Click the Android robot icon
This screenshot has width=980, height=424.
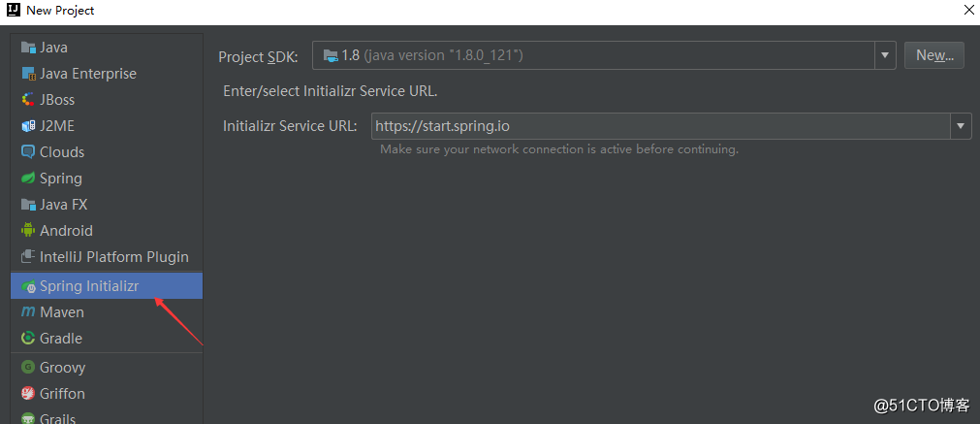tap(28, 231)
